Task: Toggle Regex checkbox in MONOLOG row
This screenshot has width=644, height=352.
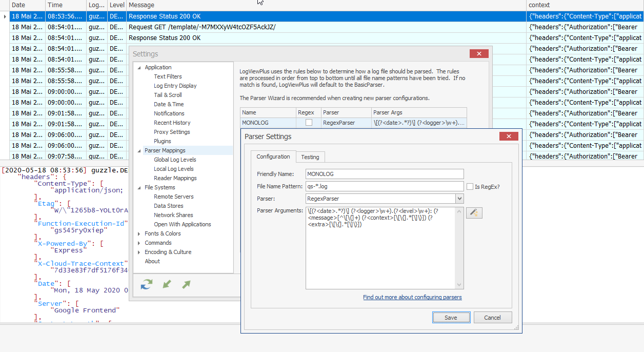Action: (x=309, y=123)
